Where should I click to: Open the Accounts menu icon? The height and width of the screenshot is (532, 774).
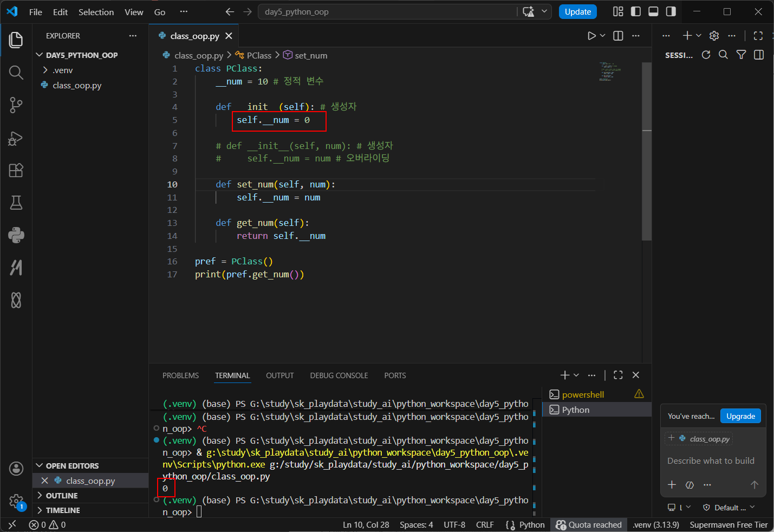click(16, 469)
